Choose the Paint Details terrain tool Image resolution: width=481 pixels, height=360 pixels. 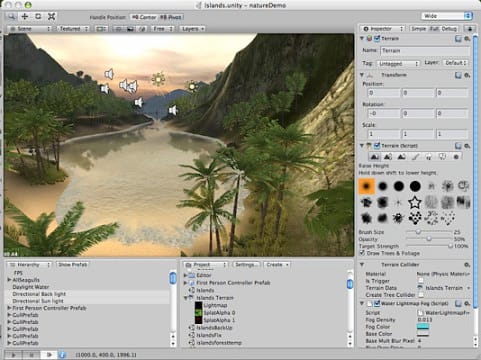442,156
